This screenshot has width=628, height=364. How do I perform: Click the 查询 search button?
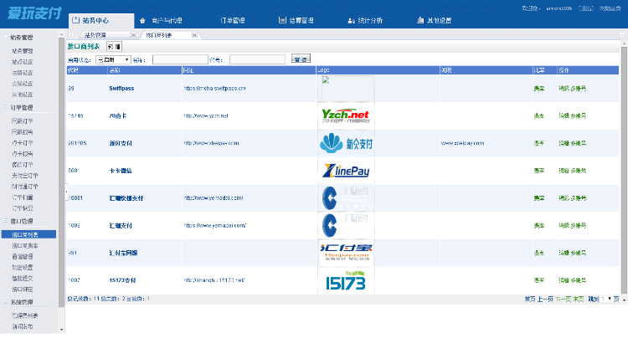301,59
